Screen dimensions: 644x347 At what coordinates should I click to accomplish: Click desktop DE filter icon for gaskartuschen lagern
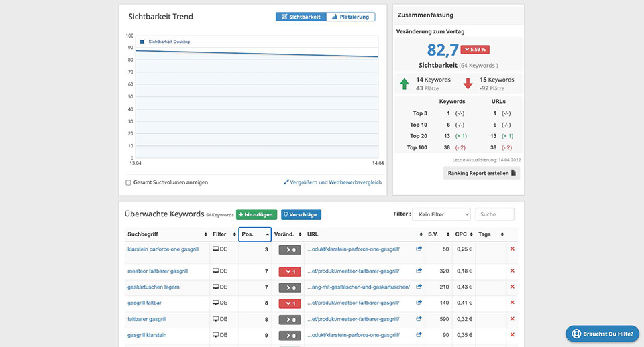[x=220, y=287]
